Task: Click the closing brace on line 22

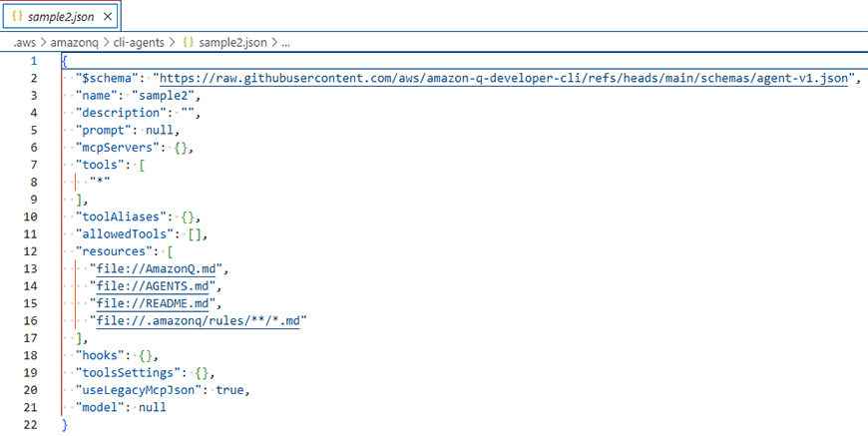Action: tap(65, 425)
